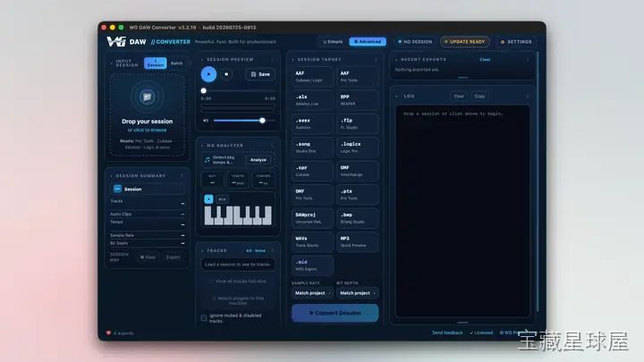The width and height of the screenshot is (644, 362).
Task: Collapse the Input Session panel
Action: (111, 63)
